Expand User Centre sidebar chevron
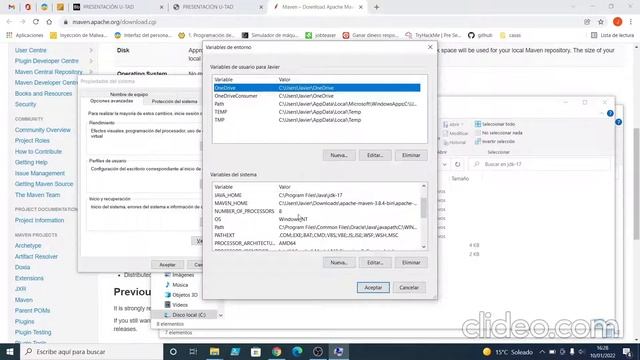This screenshot has height=360, width=640. pos(91,50)
